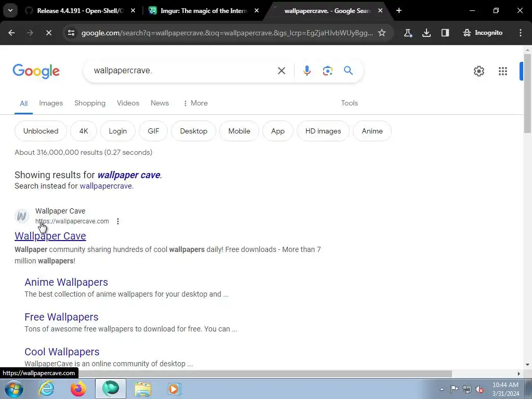Apply the Anime filter chip
Image resolution: width=532 pixels, height=399 pixels.
pyautogui.click(x=372, y=131)
